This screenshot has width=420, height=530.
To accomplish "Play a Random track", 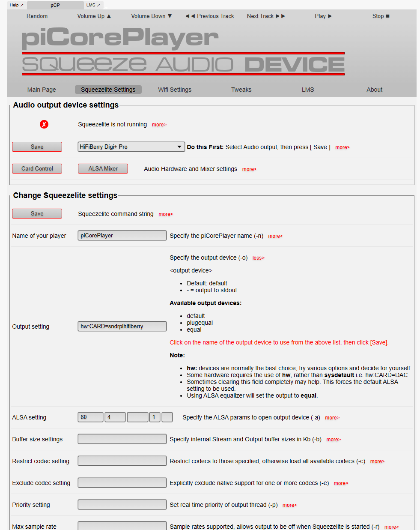I will click(x=37, y=16).
